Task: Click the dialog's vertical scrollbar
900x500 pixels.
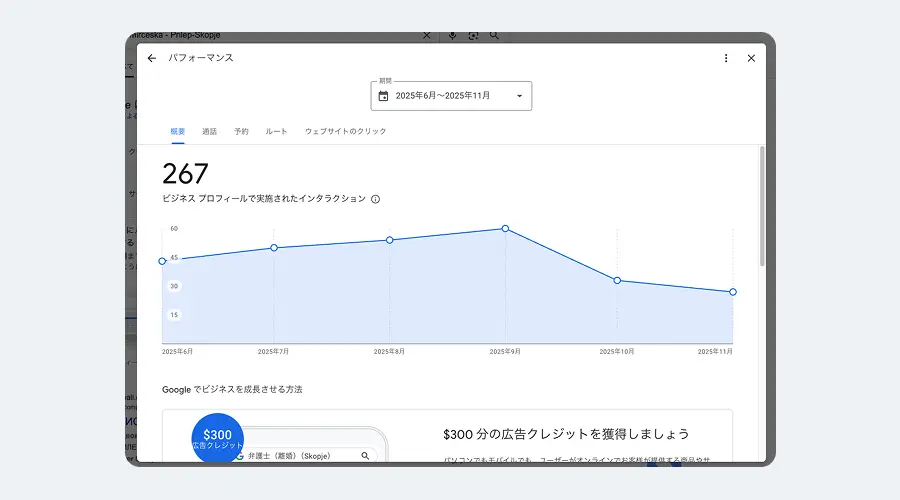Action: (x=762, y=210)
